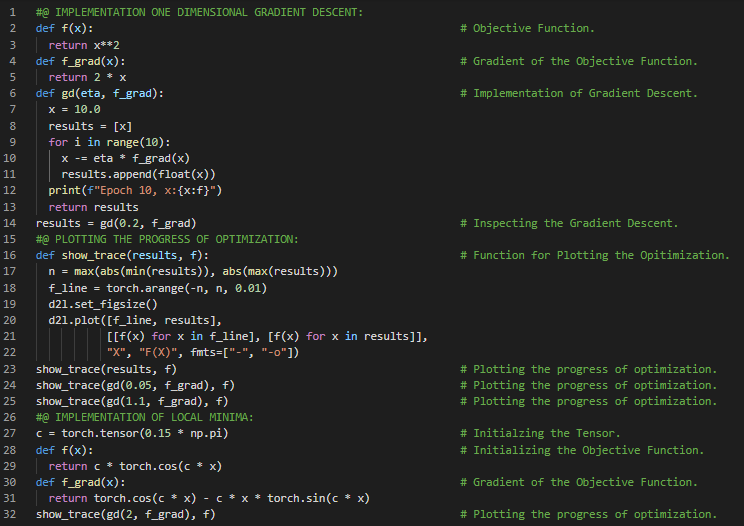This screenshot has height=526, width=744.
Task: Click the 'def gd(eta, f_grad):' definition
Action: (x=99, y=93)
